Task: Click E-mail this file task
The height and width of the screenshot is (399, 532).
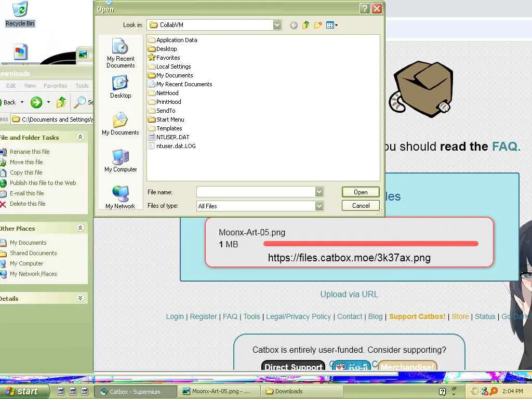Action: pos(27,193)
